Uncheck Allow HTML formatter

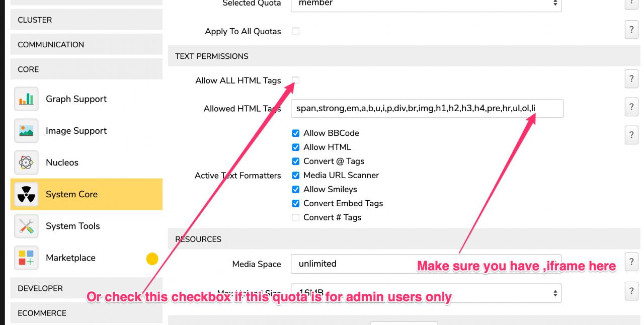click(296, 147)
